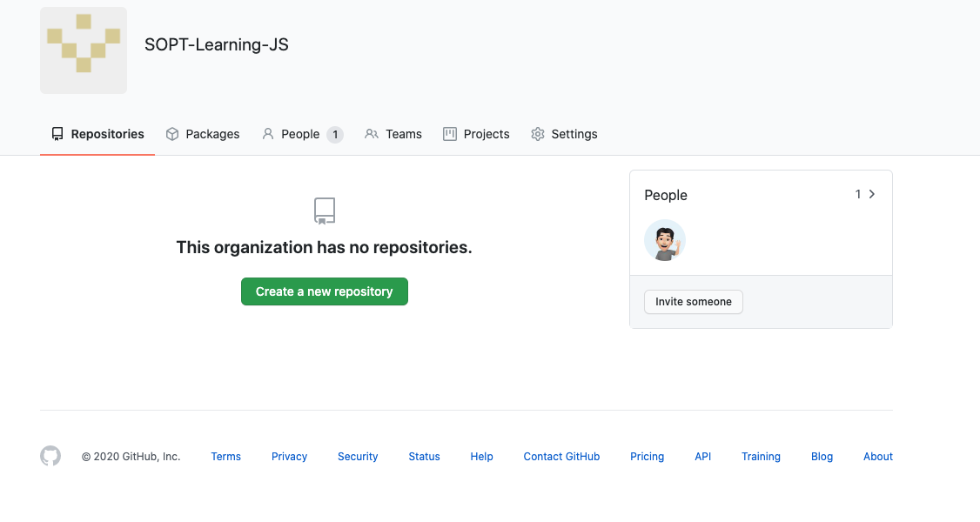Viewport: 980px width, 522px height.
Task: Open the People panel heading link
Action: pos(666,196)
